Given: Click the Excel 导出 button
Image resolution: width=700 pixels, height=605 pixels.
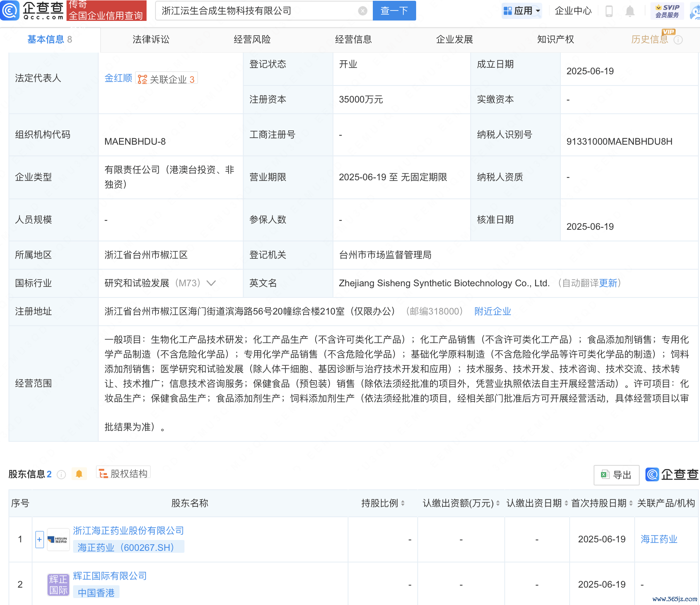Looking at the screenshot, I should [x=616, y=475].
